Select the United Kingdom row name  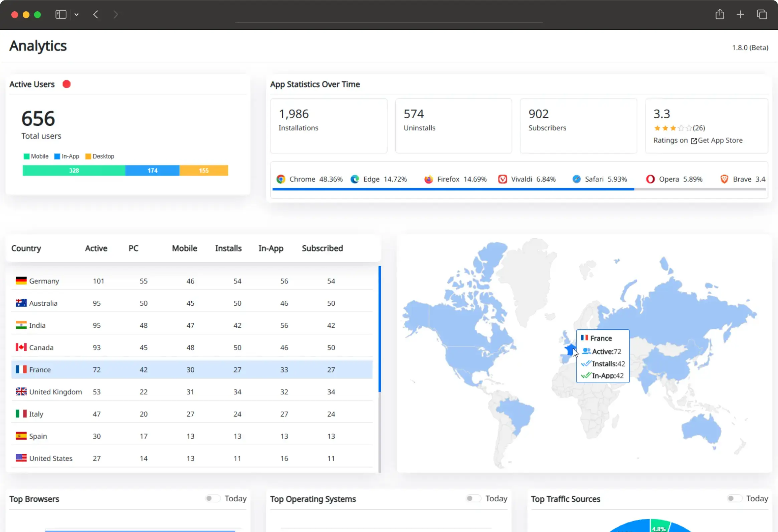pos(55,392)
